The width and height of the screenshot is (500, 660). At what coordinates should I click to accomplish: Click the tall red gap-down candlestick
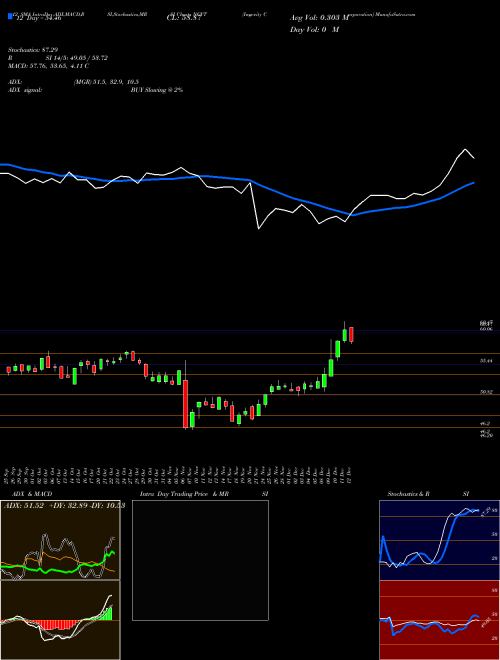pyautogui.click(x=185, y=403)
